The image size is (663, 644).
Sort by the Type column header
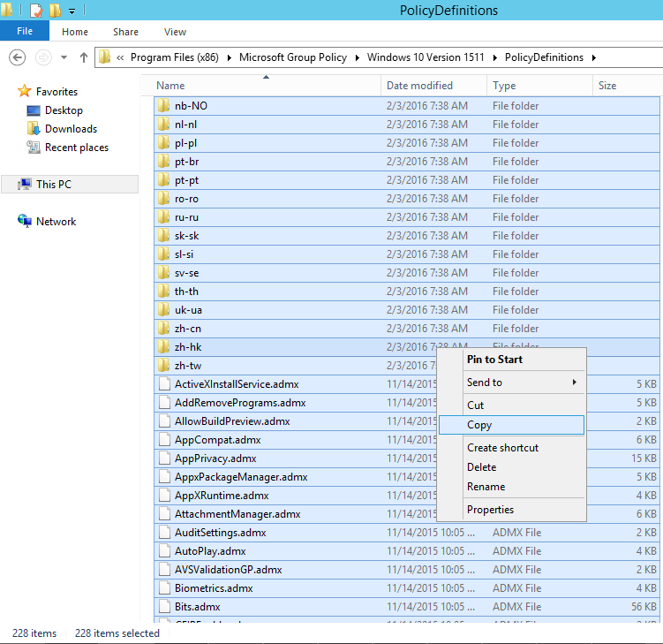(x=540, y=86)
